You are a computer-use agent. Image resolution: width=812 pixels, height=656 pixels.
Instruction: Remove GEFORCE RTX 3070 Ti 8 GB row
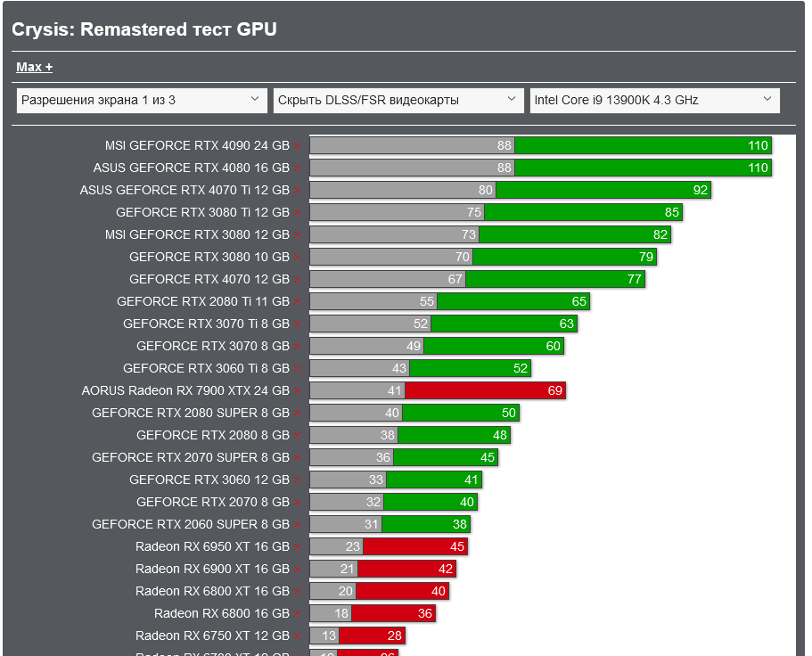click(x=297, y=324)
